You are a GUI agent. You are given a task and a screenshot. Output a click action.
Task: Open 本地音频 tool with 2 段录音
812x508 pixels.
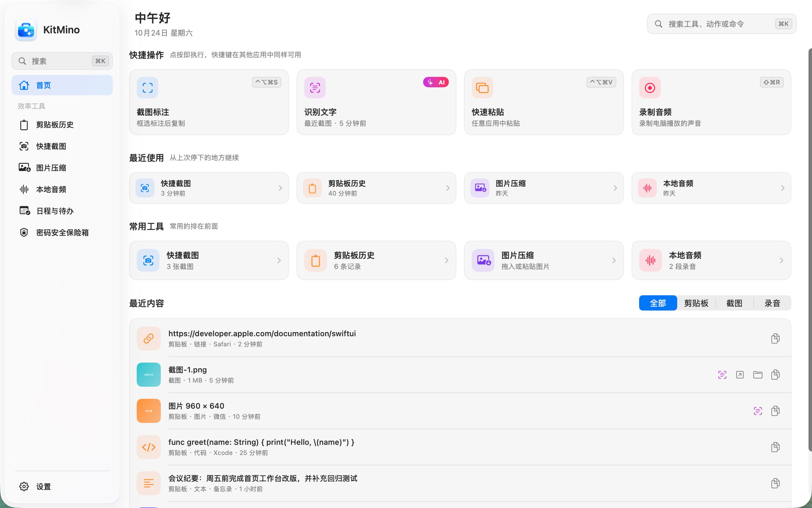(x=711, y=260)
